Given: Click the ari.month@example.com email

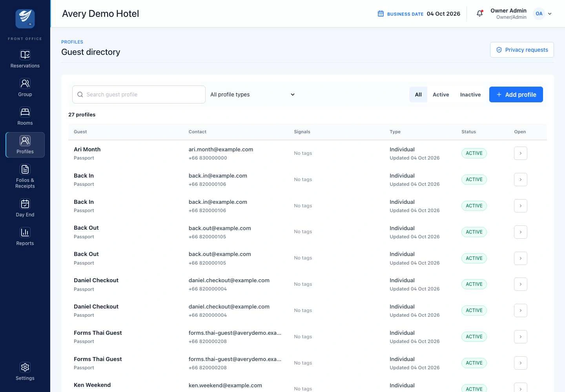Looking at the screenshot, I should [221, 149].
